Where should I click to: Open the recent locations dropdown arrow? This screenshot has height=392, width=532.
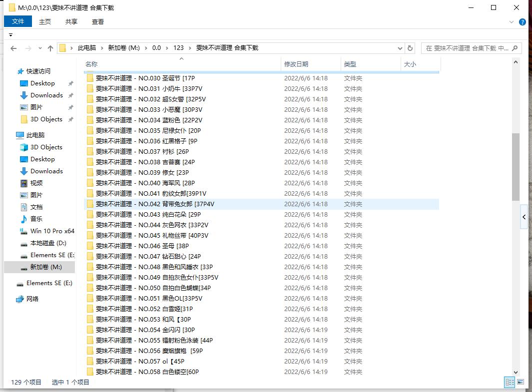coord(40,48)
